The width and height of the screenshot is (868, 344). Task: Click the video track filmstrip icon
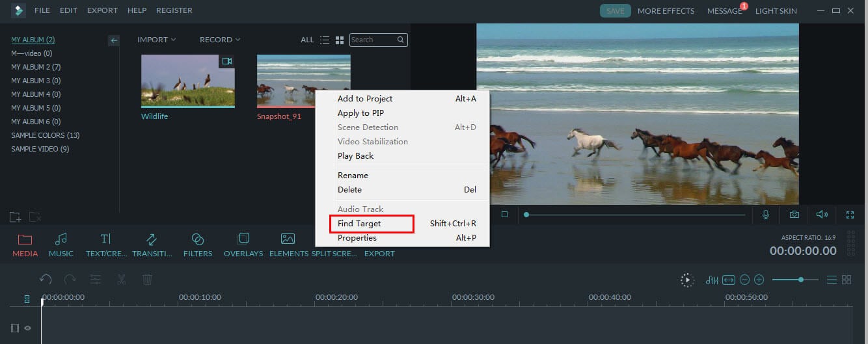pyautogui.click(x=15, y=328)
